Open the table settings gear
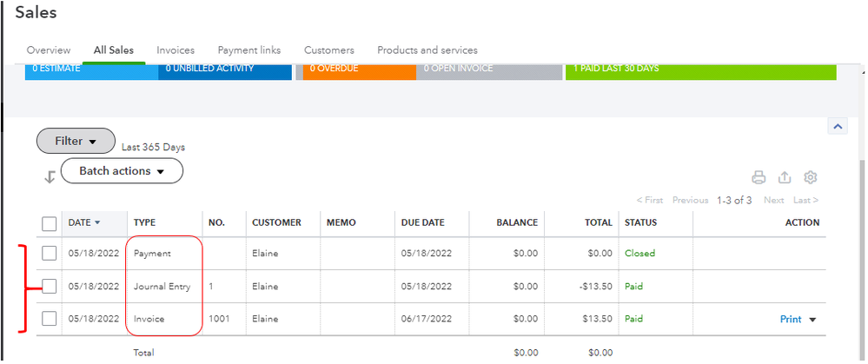 coord(811,177)
